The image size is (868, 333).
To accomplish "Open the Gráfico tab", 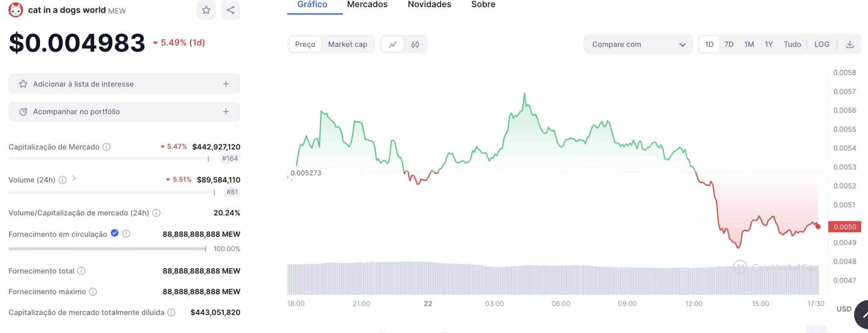I will click(312, 5).
